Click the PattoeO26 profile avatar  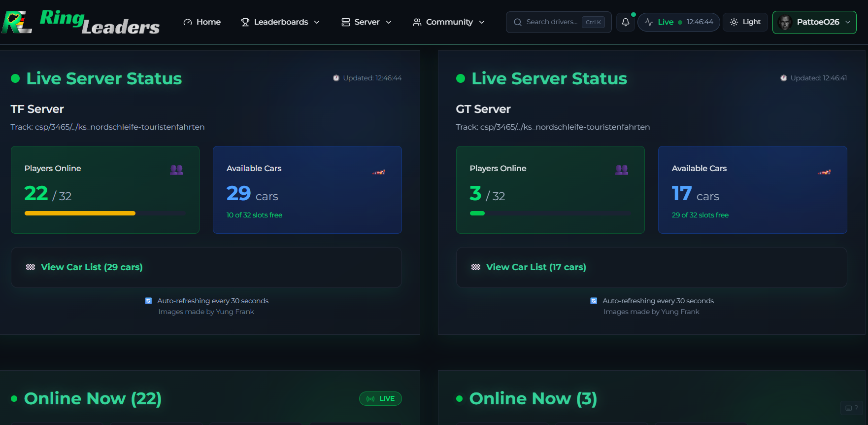click(x=785, y=22)
